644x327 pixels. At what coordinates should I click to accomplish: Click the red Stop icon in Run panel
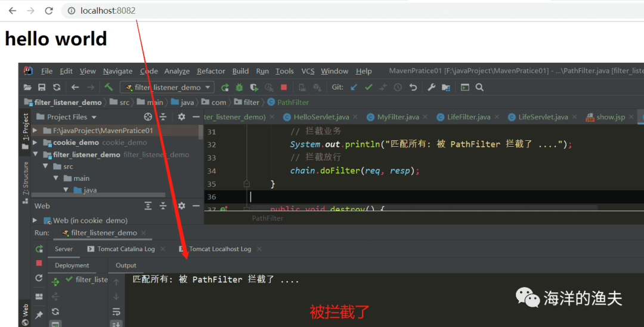[39, 263]
